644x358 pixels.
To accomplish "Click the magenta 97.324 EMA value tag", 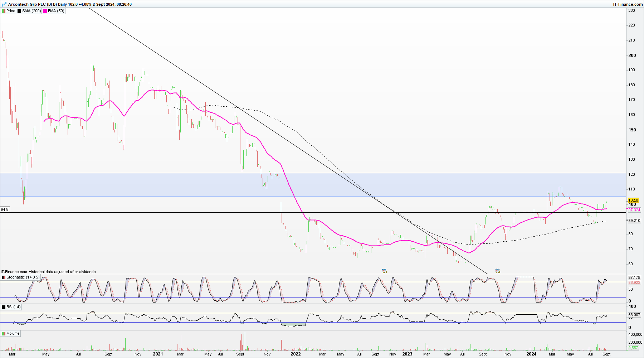I will point(634,210).
